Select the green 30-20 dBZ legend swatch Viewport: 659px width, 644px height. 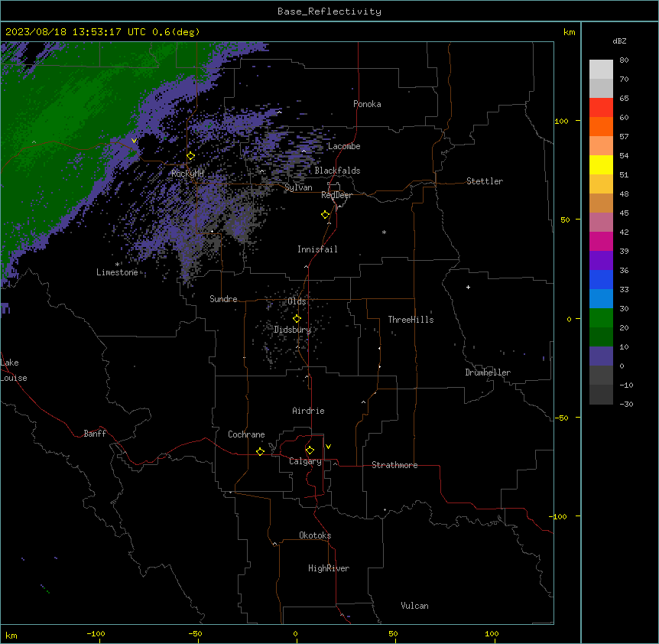(x=601, y=318)
